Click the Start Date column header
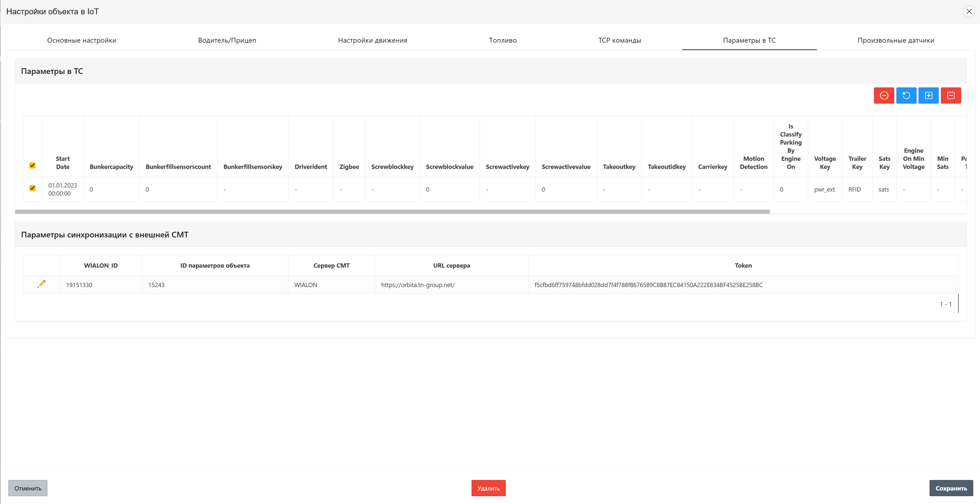 63,162
